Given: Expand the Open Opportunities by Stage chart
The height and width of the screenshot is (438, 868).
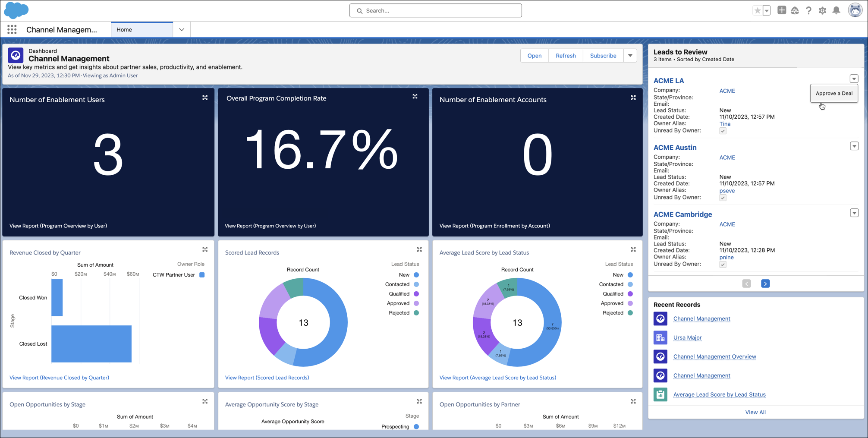Looking at the screenshot, I should coord(205,401).
